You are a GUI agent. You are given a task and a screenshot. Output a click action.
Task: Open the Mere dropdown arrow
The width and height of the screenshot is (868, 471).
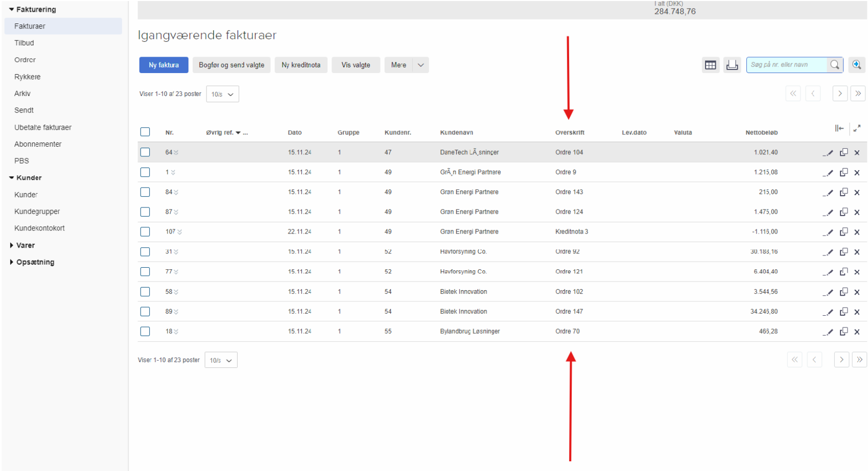click(x=420, y=65)
